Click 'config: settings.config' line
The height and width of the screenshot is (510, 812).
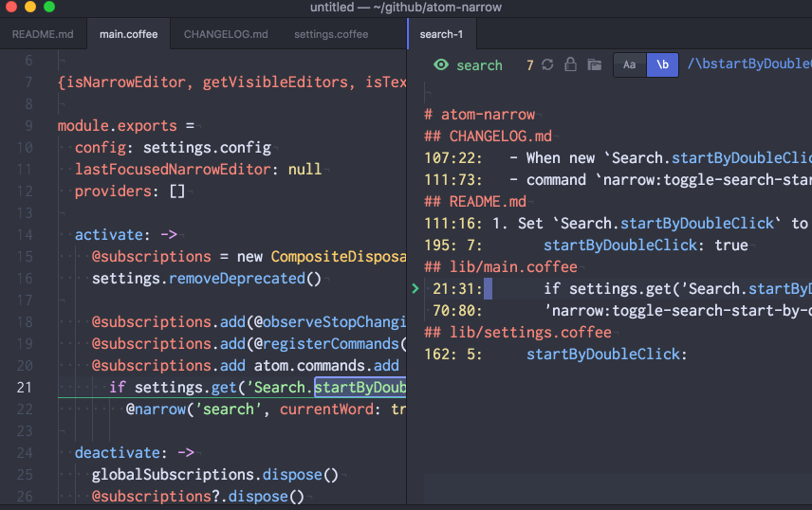pyautogui.click(x=173, y=148)
